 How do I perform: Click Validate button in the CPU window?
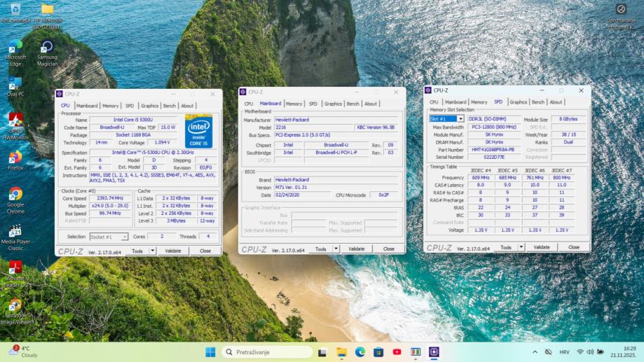tap(172, 251)
